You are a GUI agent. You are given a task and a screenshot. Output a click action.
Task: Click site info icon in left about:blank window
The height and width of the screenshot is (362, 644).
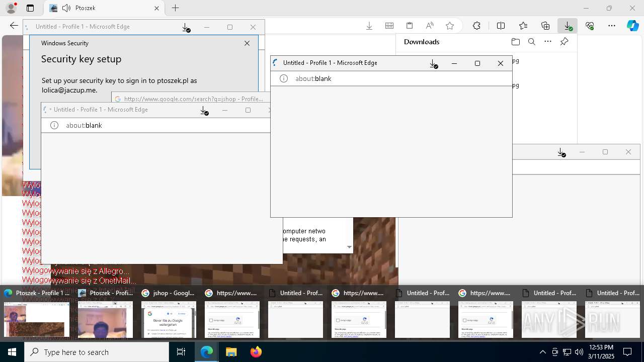click(x=54, y=125)
